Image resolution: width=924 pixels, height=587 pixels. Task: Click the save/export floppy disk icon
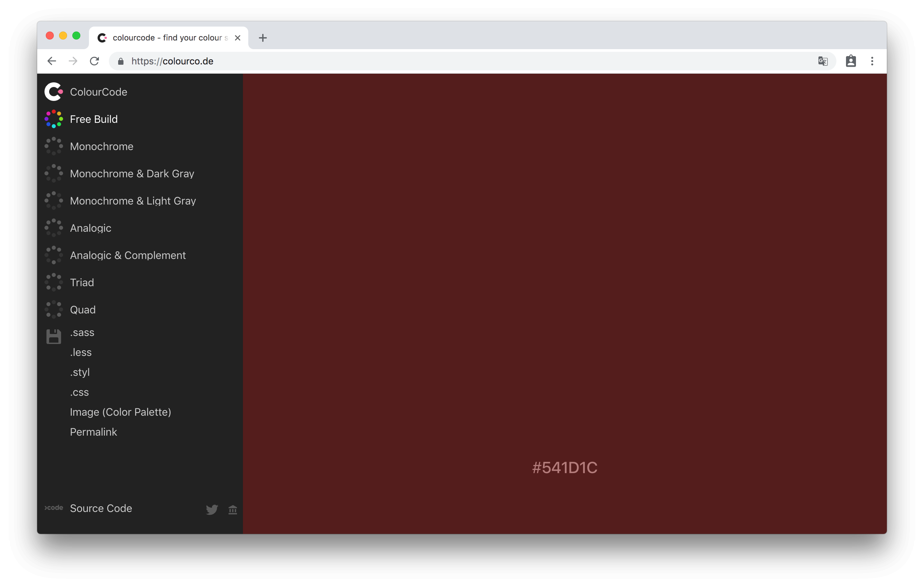54,335
